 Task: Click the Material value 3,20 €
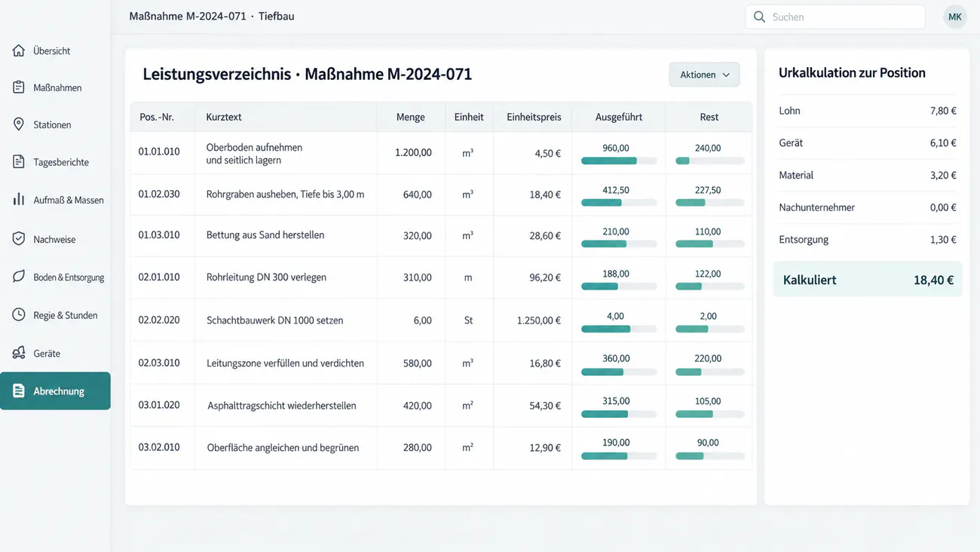943,175
